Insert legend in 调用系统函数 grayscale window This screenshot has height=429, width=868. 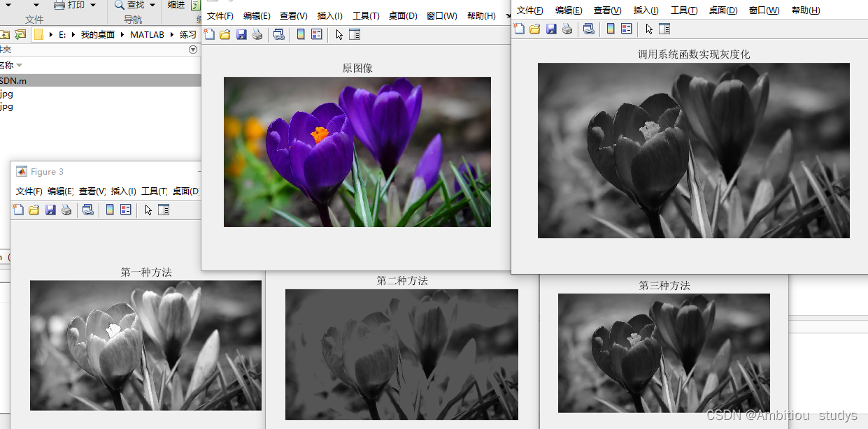click(x=627, y=29)
